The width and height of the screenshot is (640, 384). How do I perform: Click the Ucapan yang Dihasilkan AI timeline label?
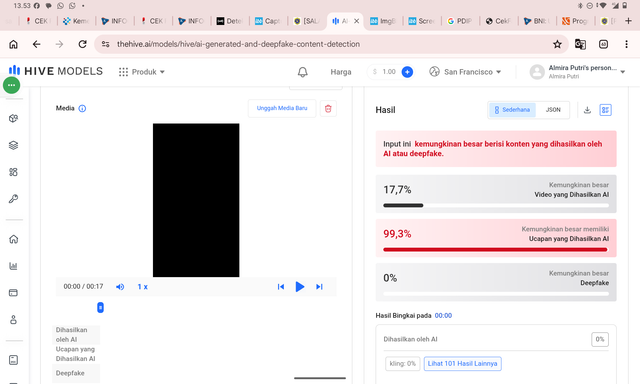(x=76, y=354)
